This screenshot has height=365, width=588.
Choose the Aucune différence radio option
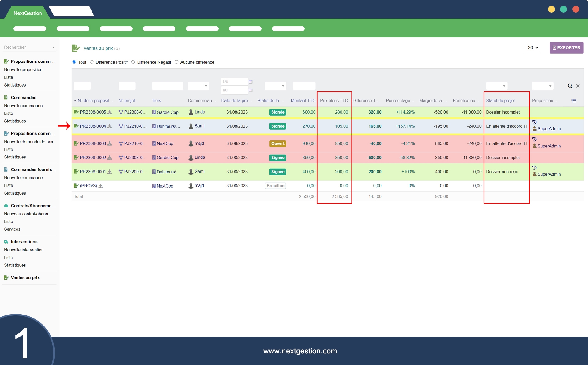[x=176, y=62]
